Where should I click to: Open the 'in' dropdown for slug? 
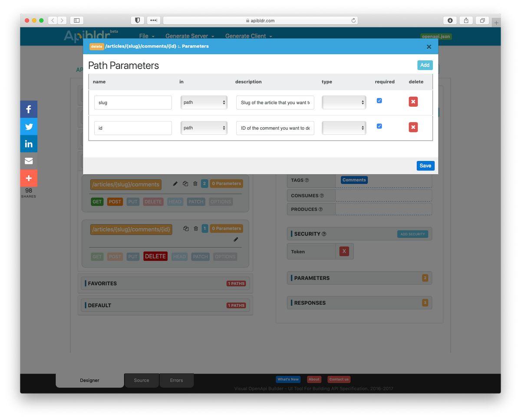[x=204, y=102]
